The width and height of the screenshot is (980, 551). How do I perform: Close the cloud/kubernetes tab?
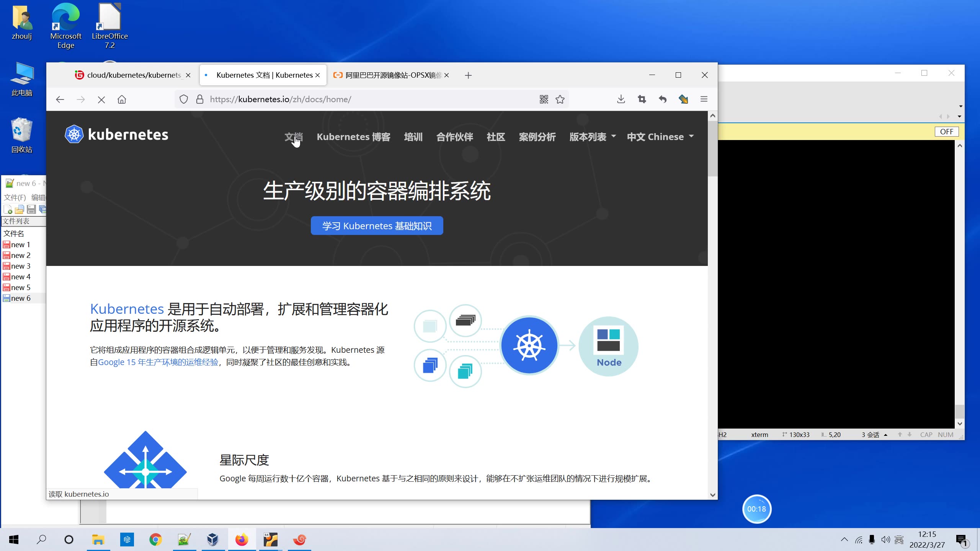pyautogui.click(x=188, y=75)
